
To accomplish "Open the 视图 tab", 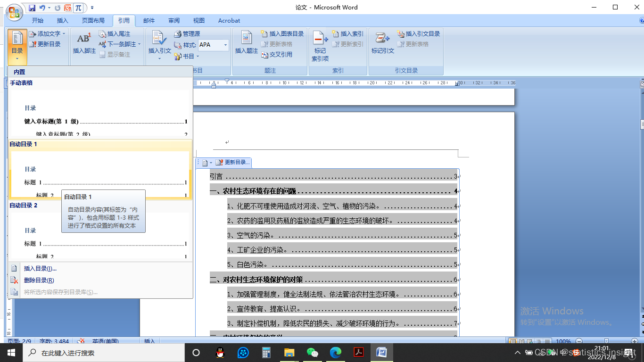I will [199, 21].
